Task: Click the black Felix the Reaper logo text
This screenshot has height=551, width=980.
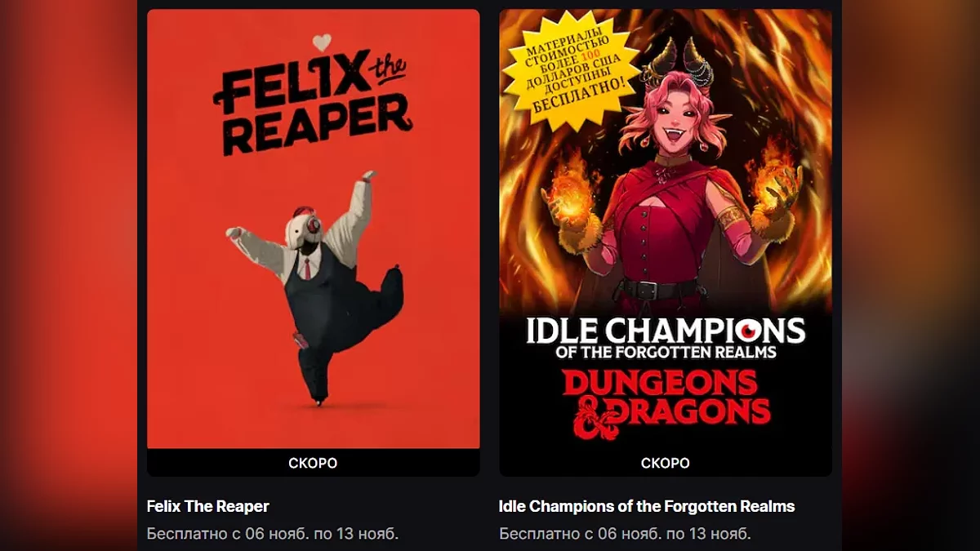Action: tap(314, 106)
